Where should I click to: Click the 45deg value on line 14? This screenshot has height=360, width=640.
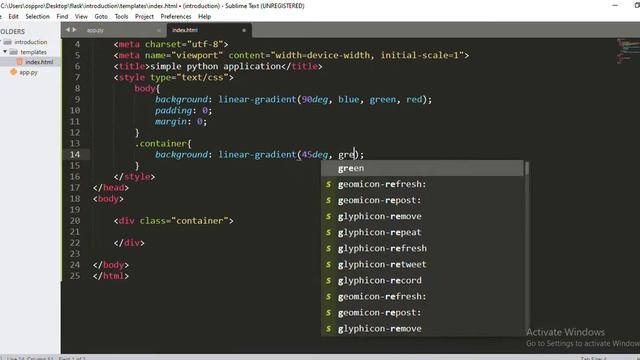pos(315,155)
